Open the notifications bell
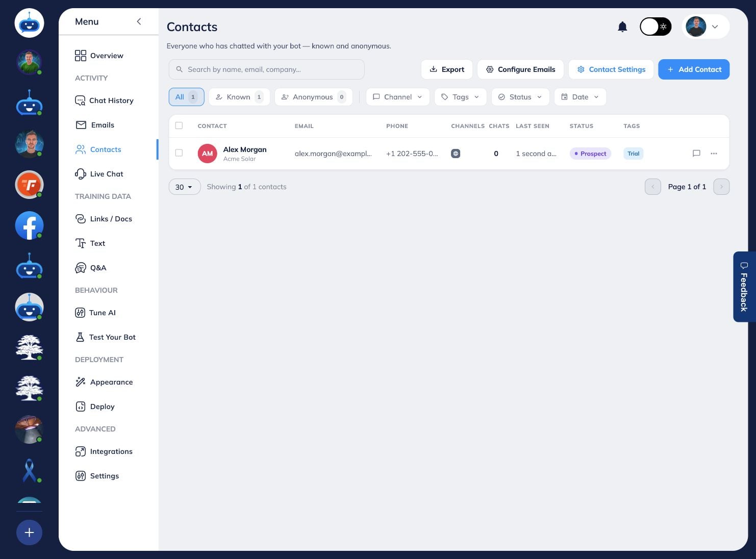Screen dimensions: 756x559 point(622,27)
